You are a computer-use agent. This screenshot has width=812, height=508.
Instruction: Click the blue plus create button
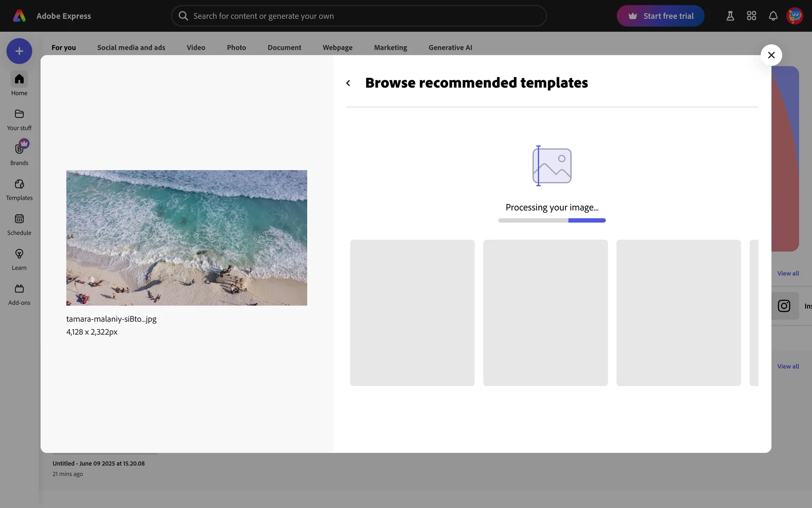pos(19,51)
